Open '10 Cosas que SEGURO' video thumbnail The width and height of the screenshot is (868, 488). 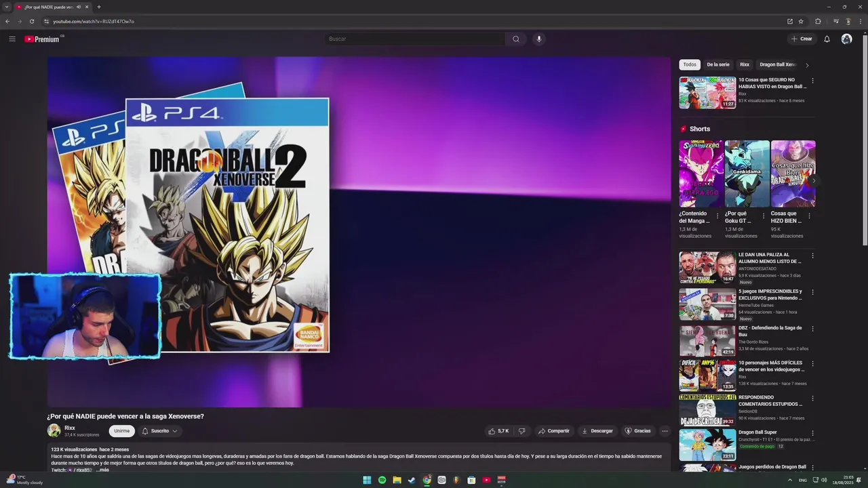(707, 92)
